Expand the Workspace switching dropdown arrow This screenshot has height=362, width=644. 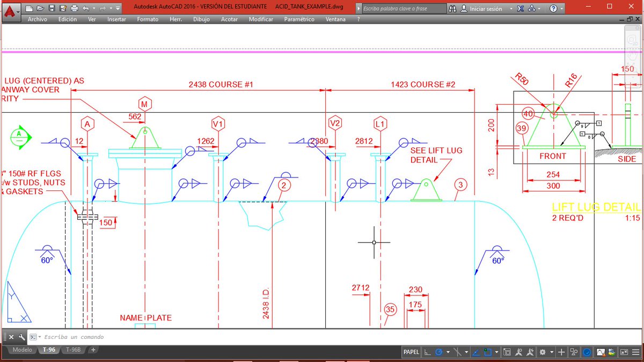tap(552, 352)
